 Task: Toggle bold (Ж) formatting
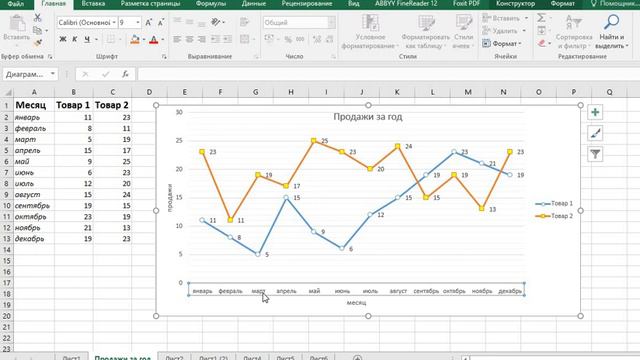tap(63, 39)
